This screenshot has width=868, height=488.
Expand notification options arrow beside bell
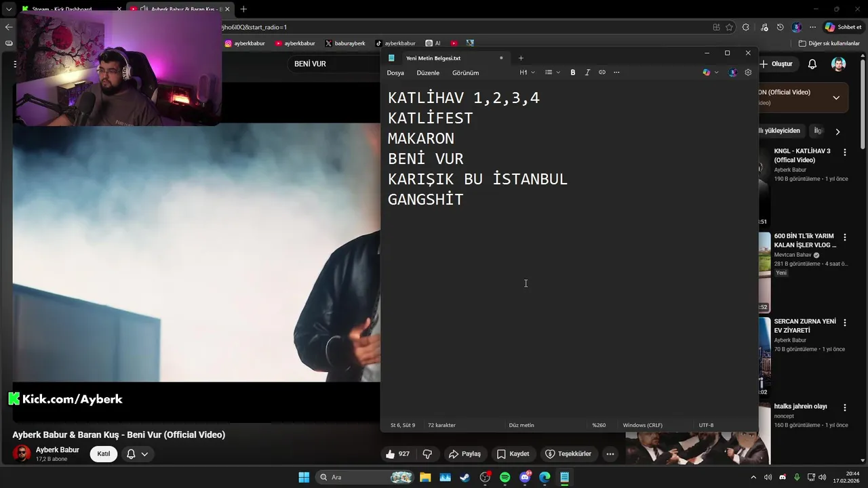click(x=144, y=454)
